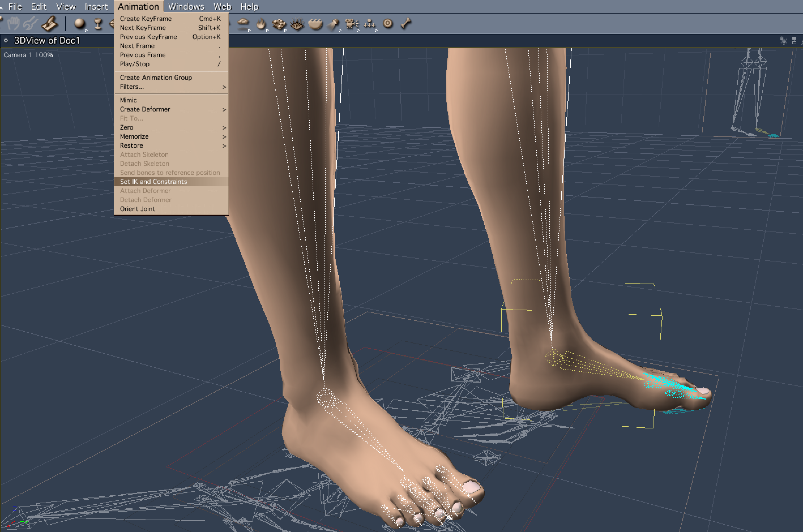Click the target icon on the toolbar

(387, 24)
